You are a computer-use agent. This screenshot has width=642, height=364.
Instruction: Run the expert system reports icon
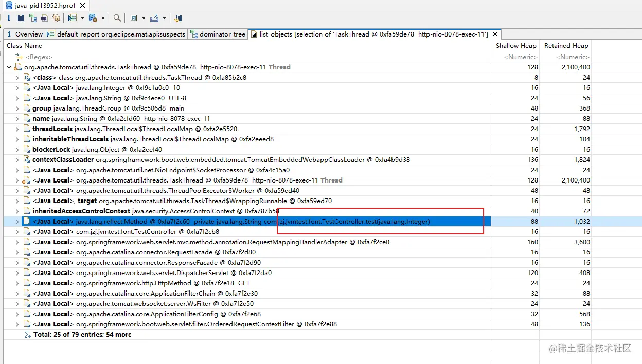72,18
